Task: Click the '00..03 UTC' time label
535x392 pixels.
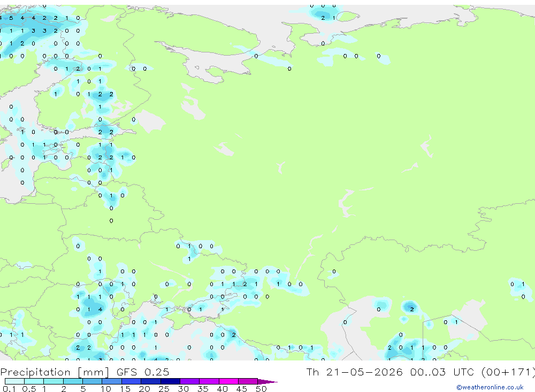Action: [441, 372]
